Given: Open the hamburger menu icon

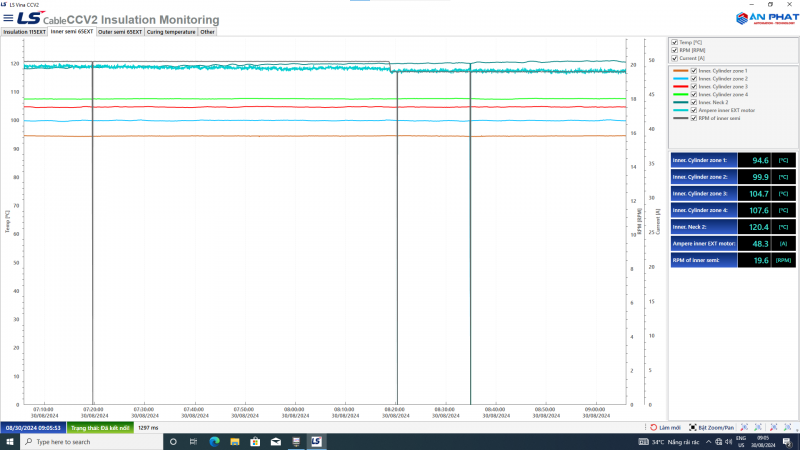Looking at the screenshot, I should click(x=8, y=18).
